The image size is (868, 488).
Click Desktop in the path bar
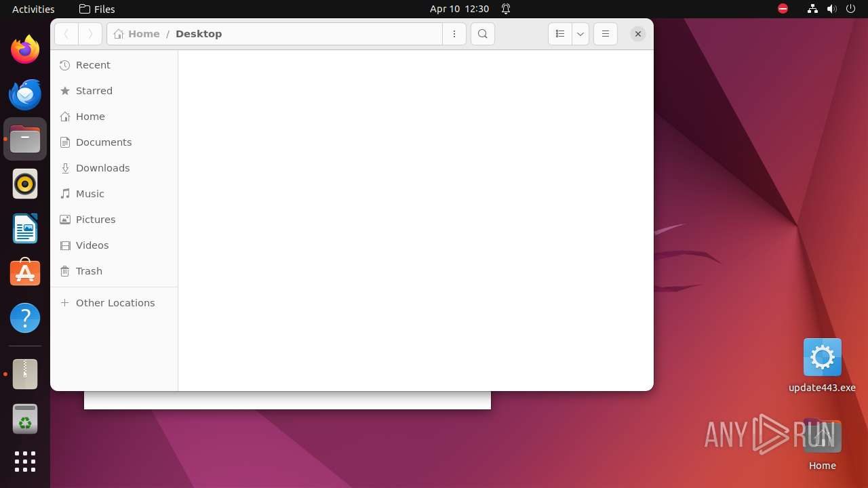click(x=199, y=34)
